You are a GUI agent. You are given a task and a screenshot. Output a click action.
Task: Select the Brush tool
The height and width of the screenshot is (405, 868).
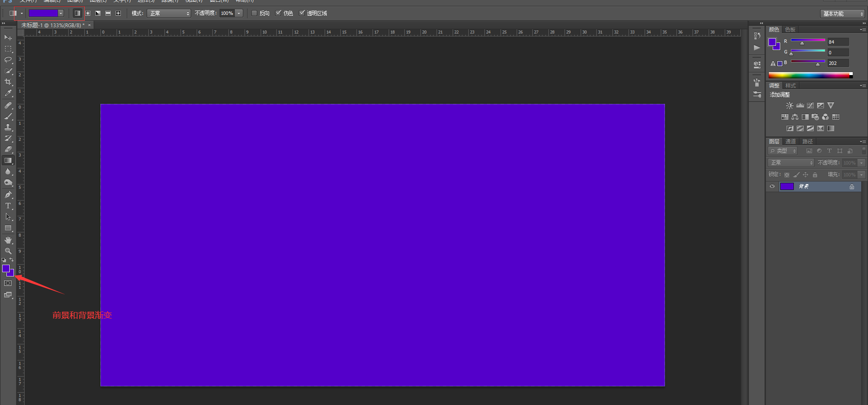8,116
